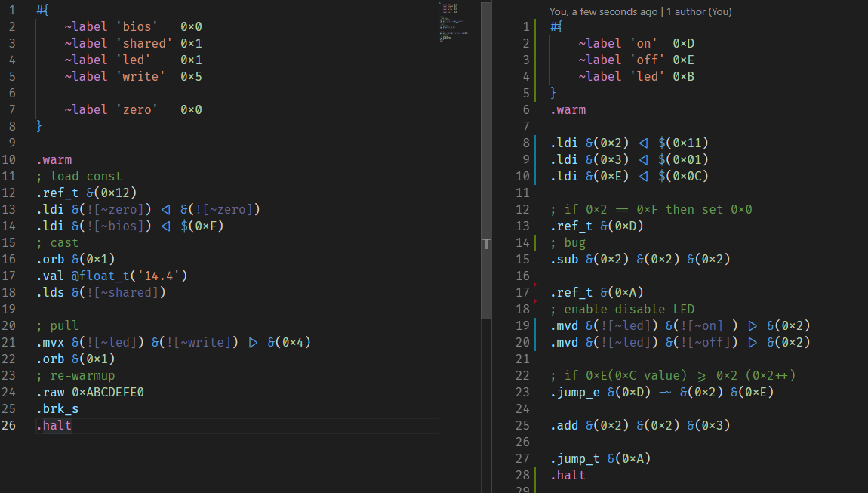The height and width of the screenshot is (493, 868).
Task: Click green added-lines gutter marker at right line 3
Action: pyautogui.click(x=534, y=60)
